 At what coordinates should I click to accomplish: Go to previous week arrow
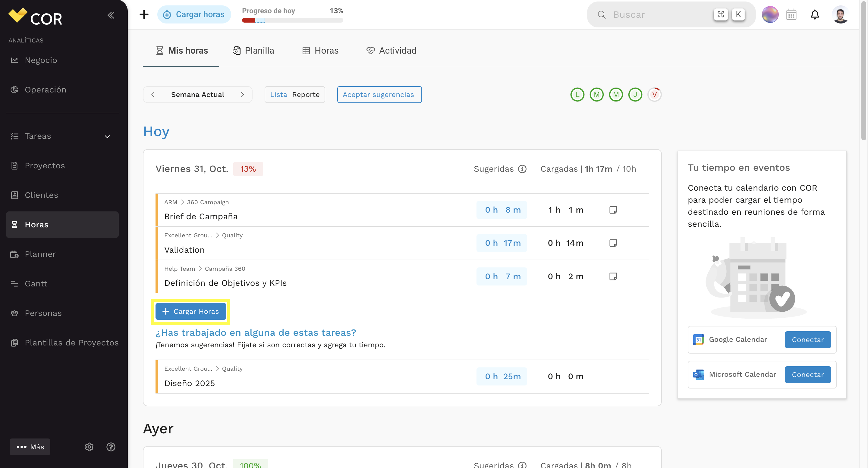coord(153,95)
